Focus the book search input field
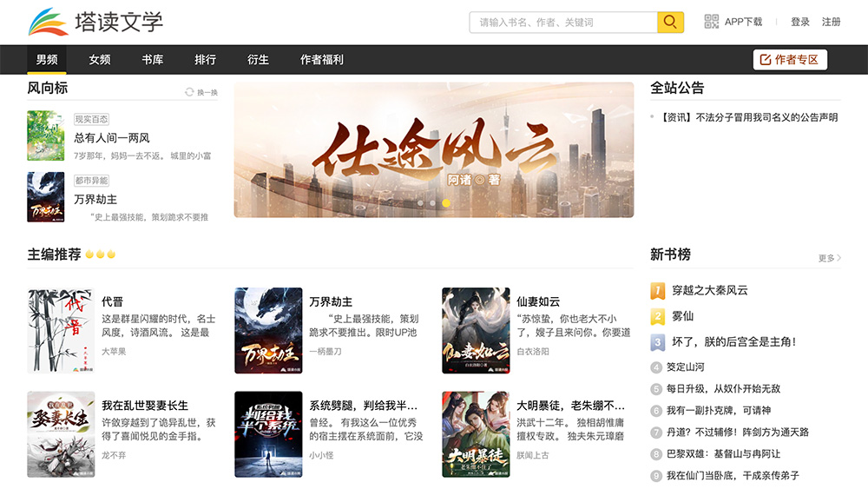Screen dimensions: 868x489 pos(562,22)
